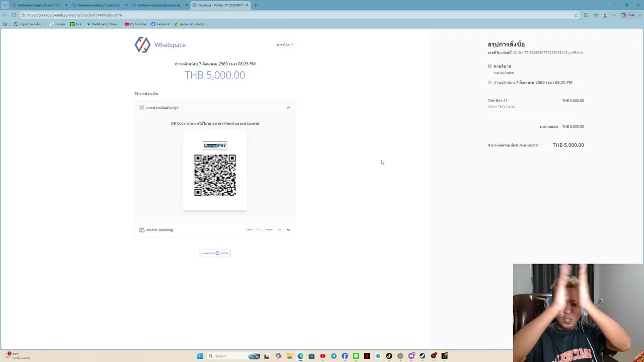Close the Checkout order tab
This screenshot has width=644, height=362.
247,5
